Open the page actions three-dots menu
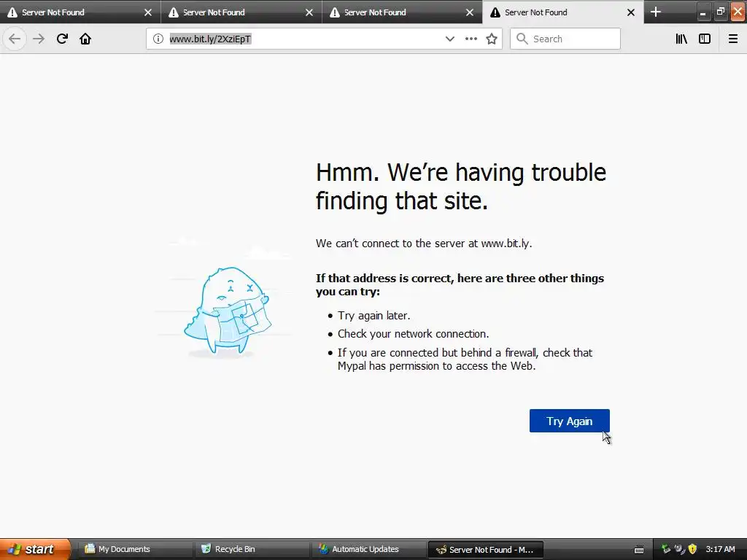The width and height of the screenshot is (747, 560). [x=471, y=39]
